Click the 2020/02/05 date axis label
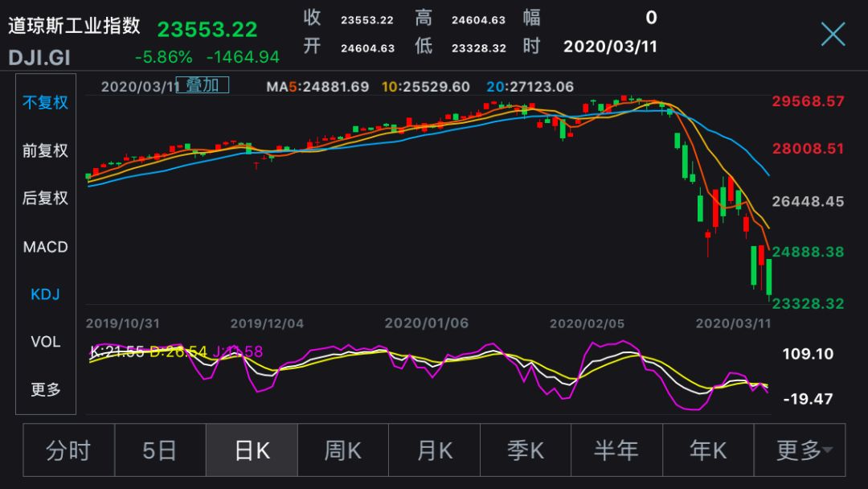Screen dimensions: 868x489 pyautogui.click(x=587, y=323)
